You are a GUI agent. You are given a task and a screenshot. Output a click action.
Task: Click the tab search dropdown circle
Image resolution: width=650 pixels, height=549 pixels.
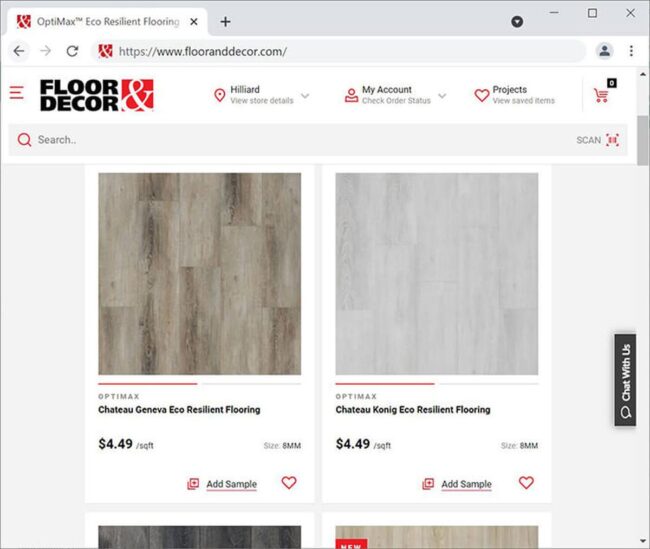(x=517, y=22)
